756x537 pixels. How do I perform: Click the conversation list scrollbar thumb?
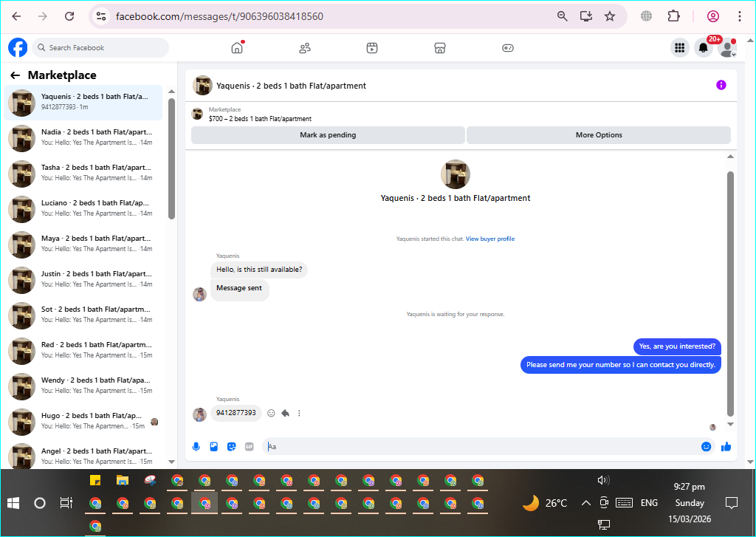[171, 159]
